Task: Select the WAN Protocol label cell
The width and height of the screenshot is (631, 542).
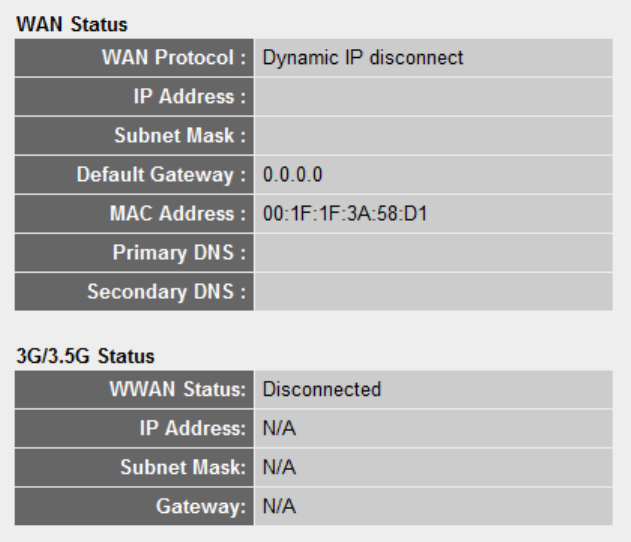Action: 173,58
